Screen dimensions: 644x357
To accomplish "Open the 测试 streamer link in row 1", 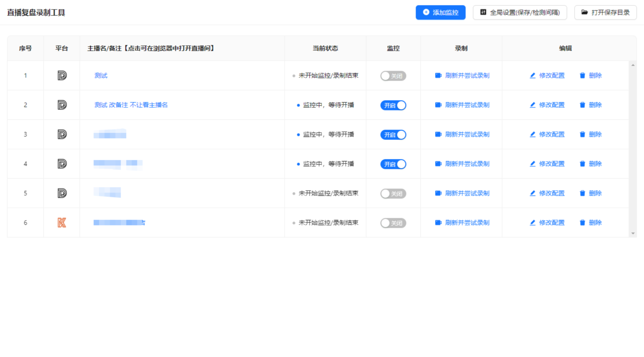I will point(101,75).
